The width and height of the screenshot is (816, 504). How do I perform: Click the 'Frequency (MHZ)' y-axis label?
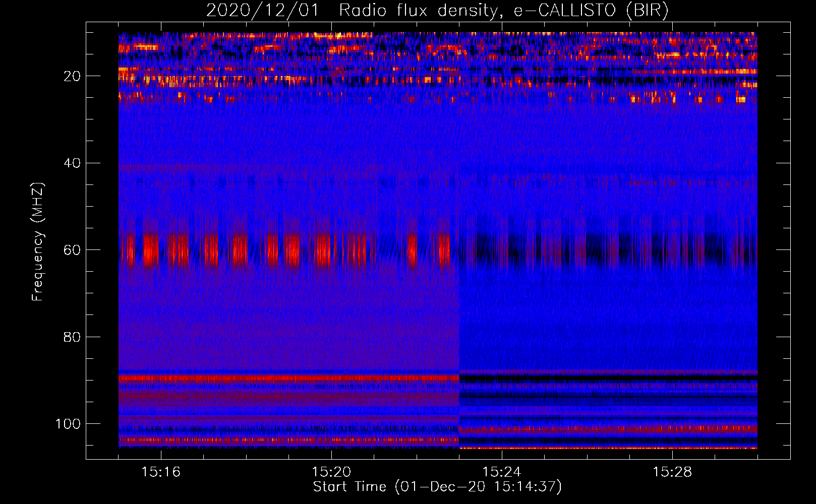[37, 242]
